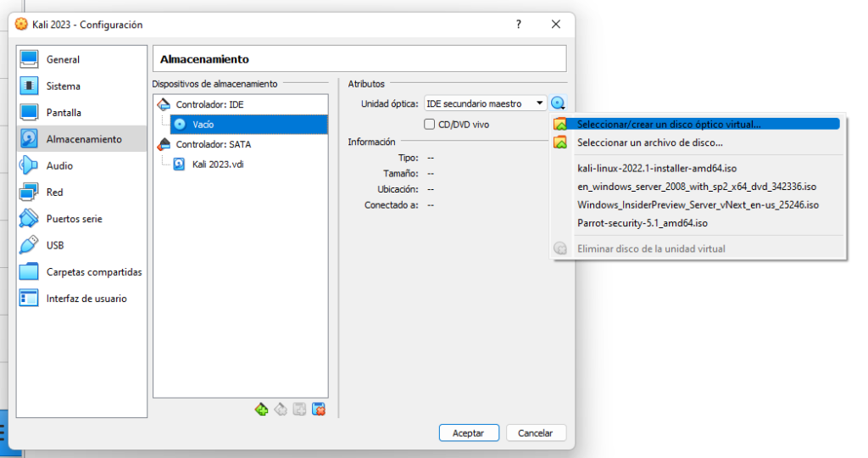Open the General settings category icon
The image size is (868, 458).
pyautogui.click(x=29, y=59)
